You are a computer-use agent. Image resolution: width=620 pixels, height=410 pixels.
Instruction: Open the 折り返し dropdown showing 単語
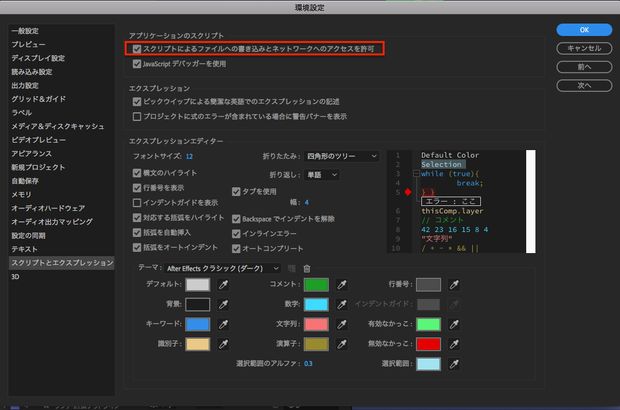[322, 175]
